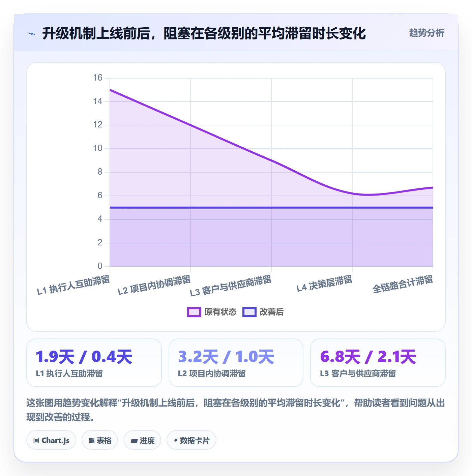The image size is (472, 476).
Task: Open the L3 客户与供应商滞留 stat card
Action: pos(378,363)
